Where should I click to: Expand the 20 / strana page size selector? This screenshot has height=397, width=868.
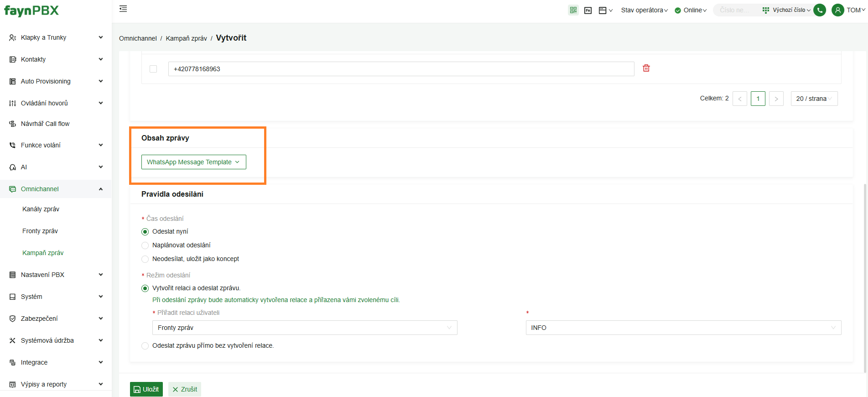coord(814,99)
